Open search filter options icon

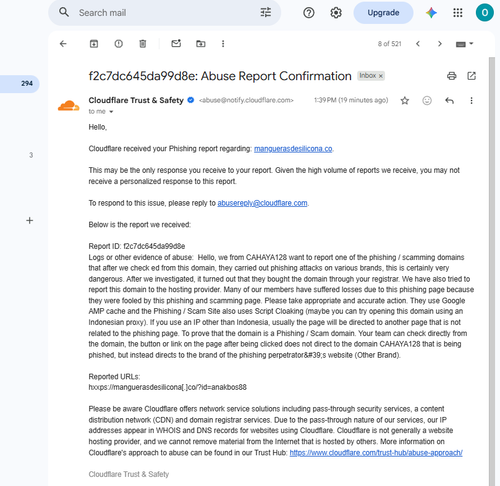(x=266, y=13)
